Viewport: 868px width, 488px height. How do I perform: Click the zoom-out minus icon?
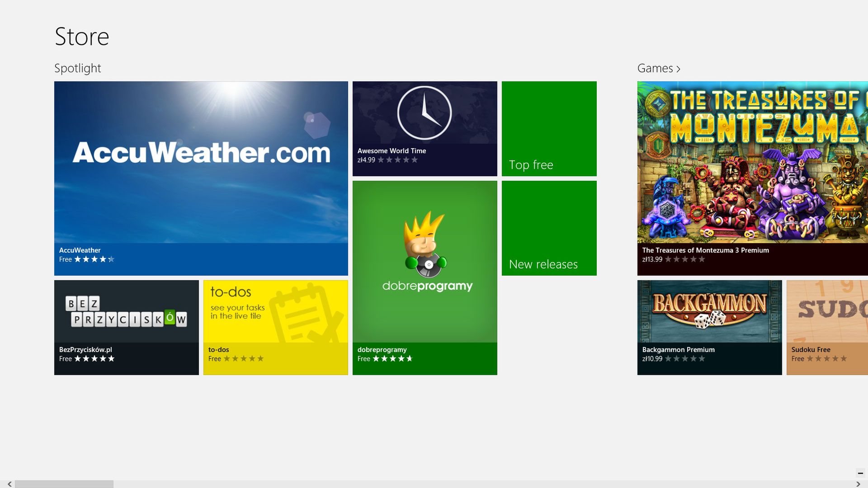click(x=860, y=473)
